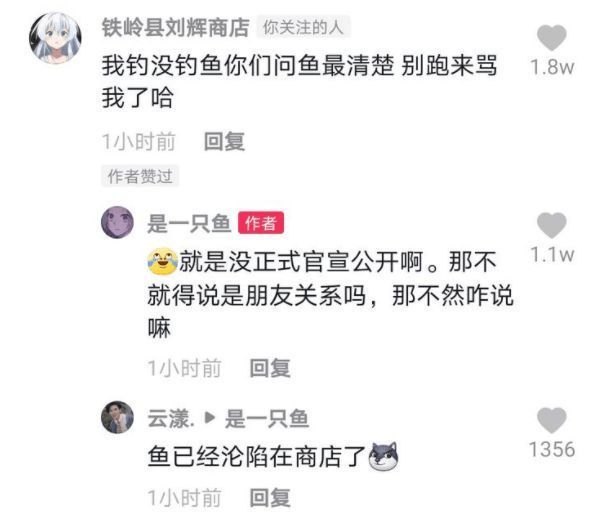Open the purple avatar of 是一只鱼
This screenshot has height=515, width=604.
click(117, 223)
